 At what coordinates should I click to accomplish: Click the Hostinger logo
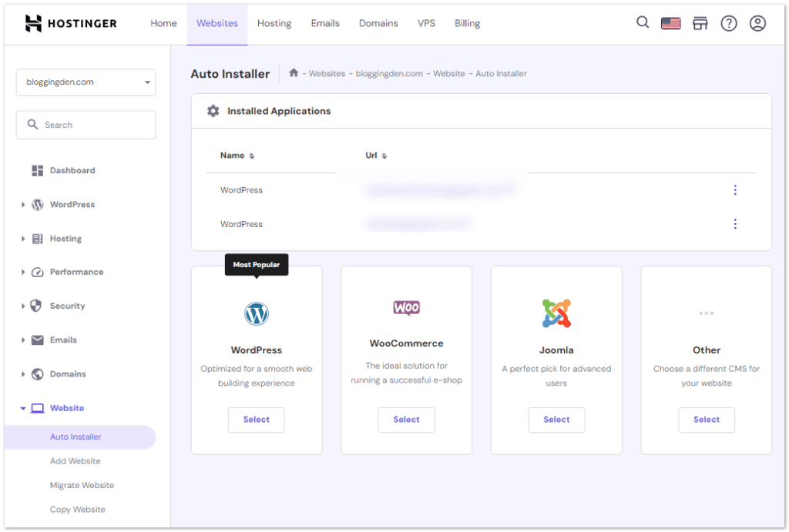[71, 23]
